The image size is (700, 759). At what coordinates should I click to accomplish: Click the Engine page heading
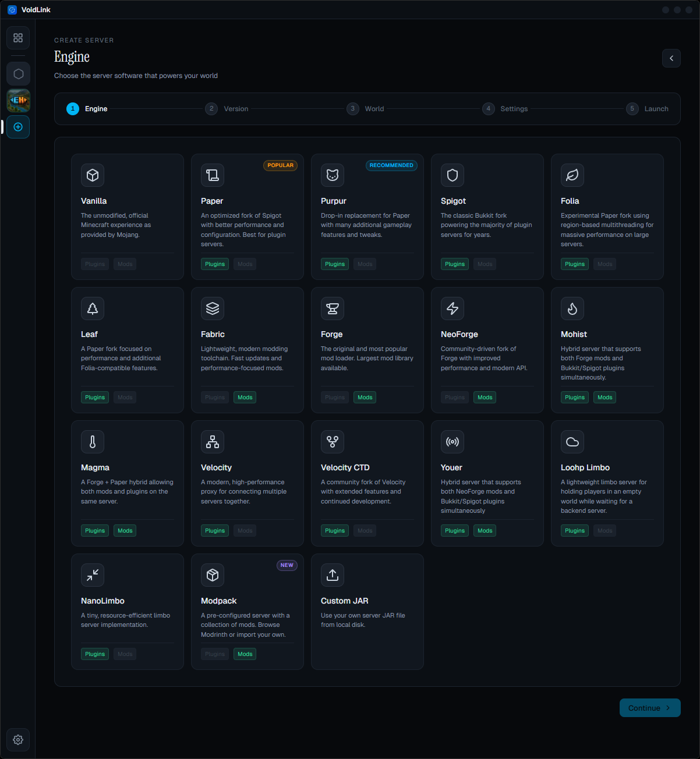72,57
